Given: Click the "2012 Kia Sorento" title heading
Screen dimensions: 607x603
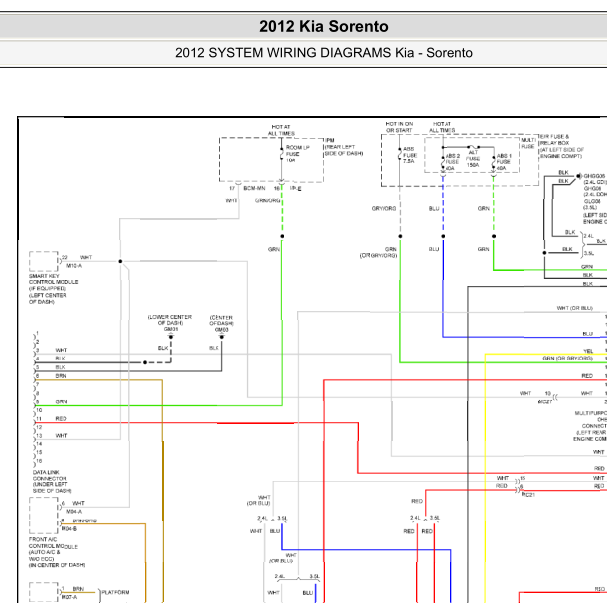Looking at the screenshot, I should (x=324, y=26).
